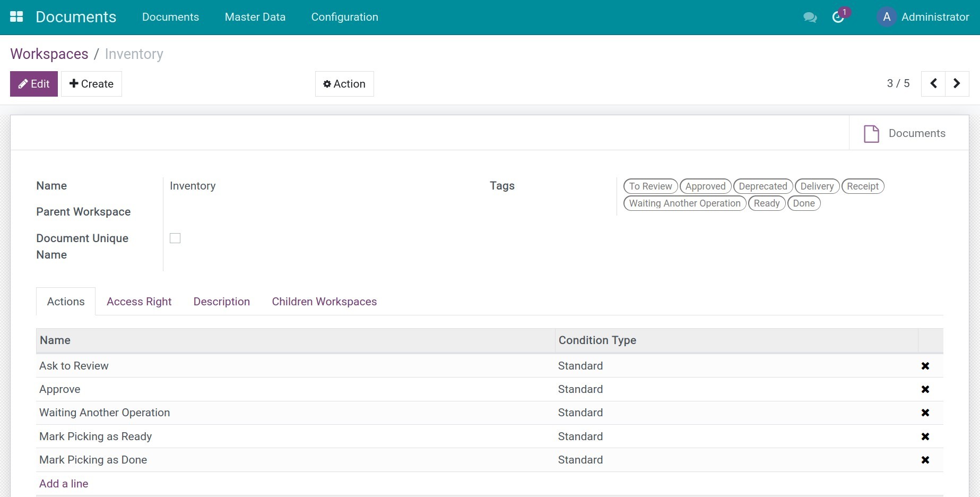980x497 pixels.
Task: Click the Documents smart button file icon
Action: click(871, 133)
